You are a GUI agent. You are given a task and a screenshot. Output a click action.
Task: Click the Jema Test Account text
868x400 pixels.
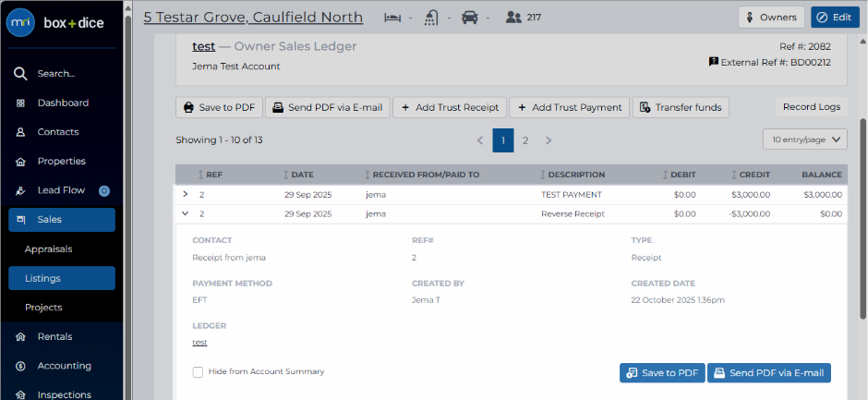click(235, 67)
